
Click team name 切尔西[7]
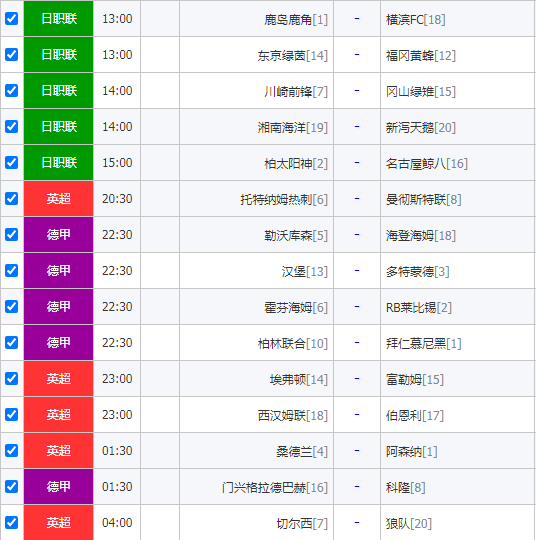302,523
